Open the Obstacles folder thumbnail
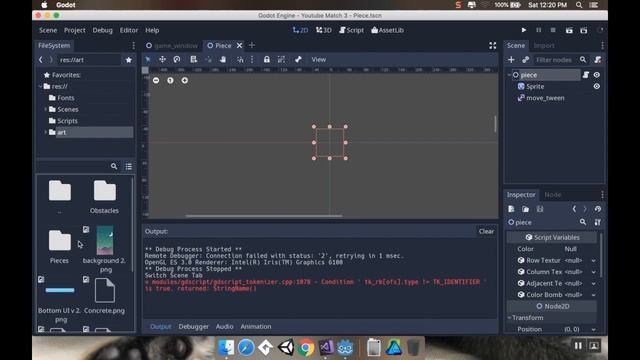 pyautogui.click(x=104, y=196)
